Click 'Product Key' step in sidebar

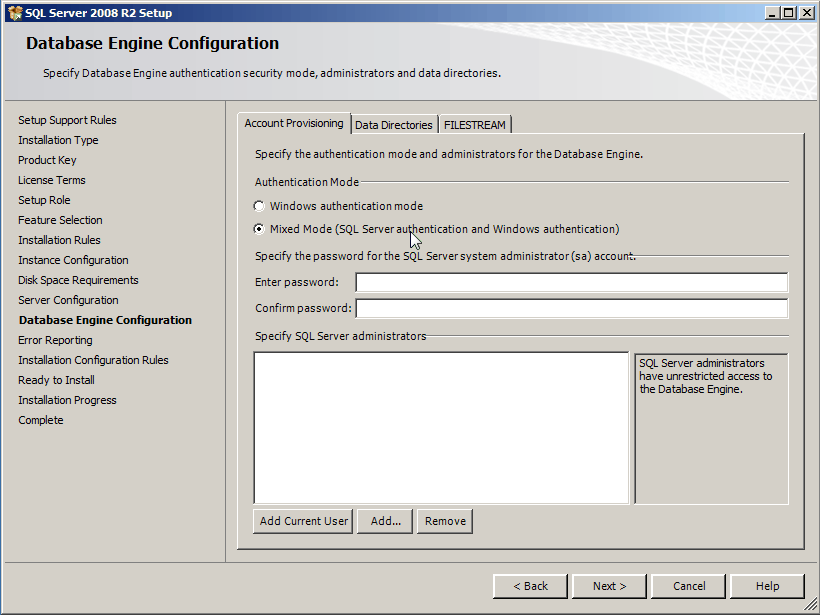(47, 160)
